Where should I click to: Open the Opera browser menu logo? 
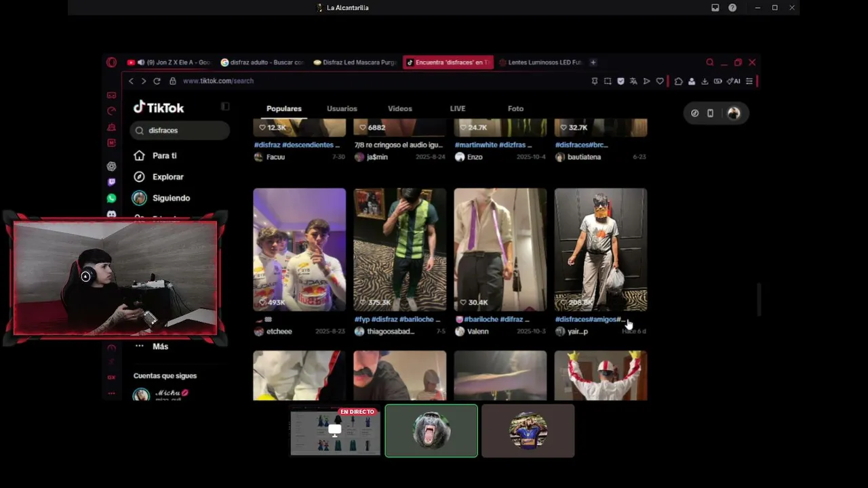tap(112, 62)
